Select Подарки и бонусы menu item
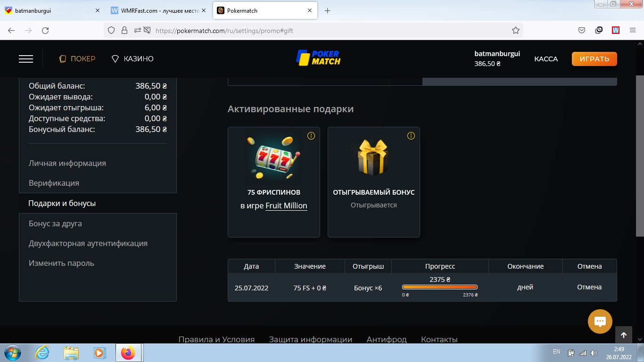Screen dimensions: 644x362 pos(62,203)
